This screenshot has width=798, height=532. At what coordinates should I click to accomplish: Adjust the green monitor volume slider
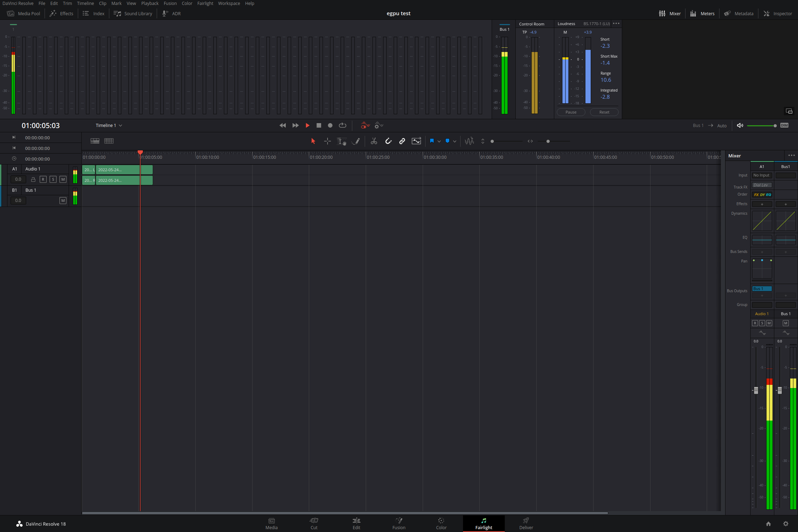pos(762,126)
